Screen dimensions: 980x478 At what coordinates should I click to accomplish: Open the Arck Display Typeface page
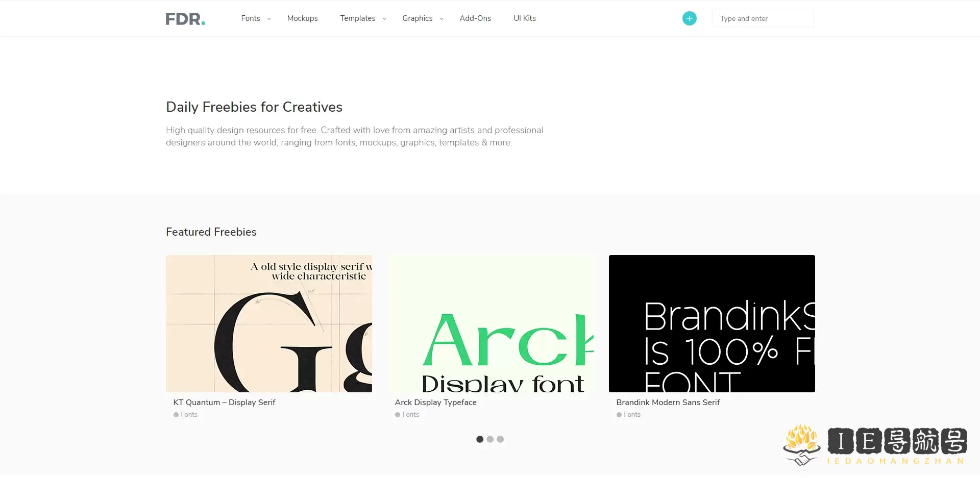[x=435, y=402]
